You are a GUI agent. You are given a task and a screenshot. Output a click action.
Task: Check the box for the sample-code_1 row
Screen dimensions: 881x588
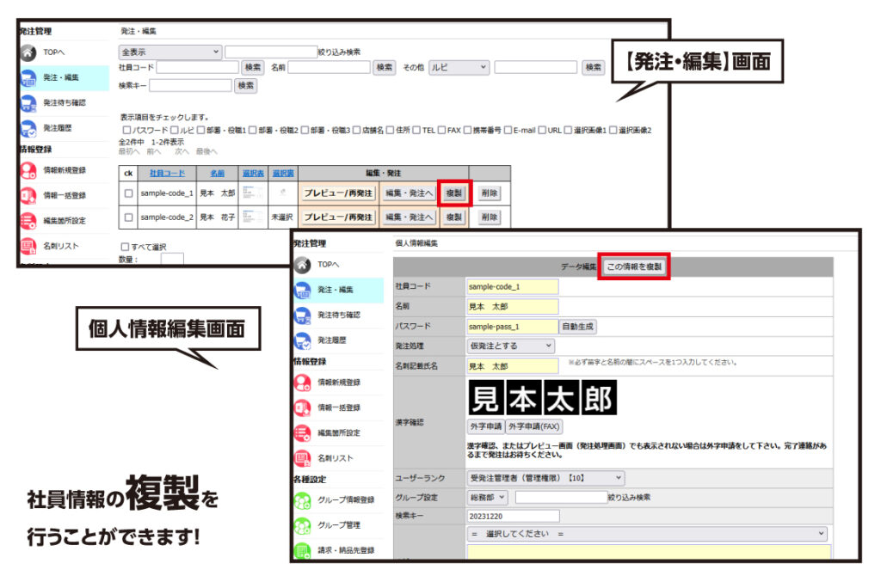tap(128, 193)
